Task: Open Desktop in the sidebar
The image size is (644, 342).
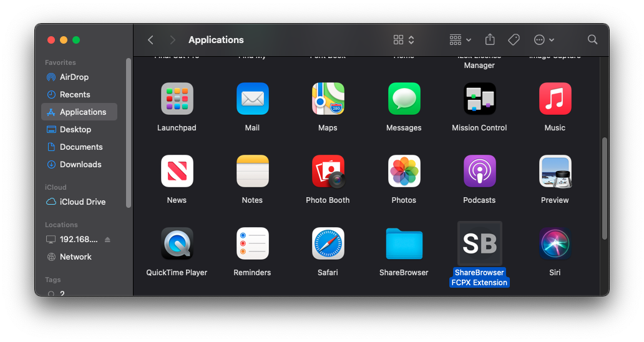Action: coord(79,129)
